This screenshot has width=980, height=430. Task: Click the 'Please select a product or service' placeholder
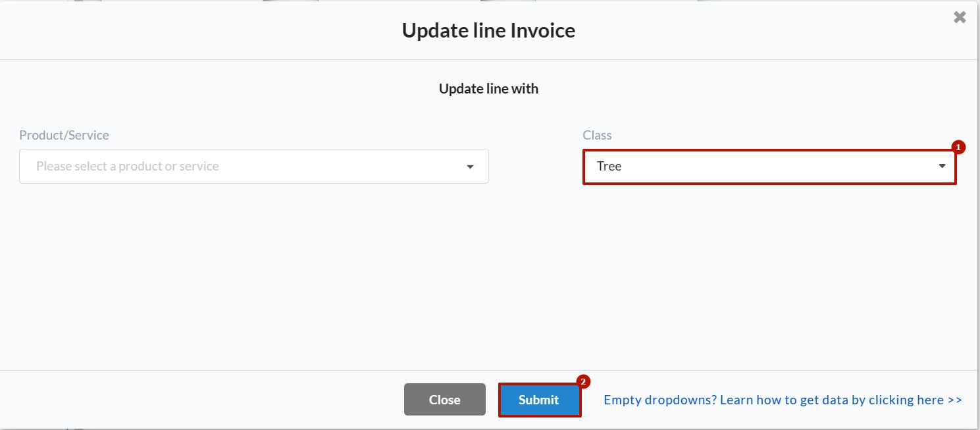[x=128, y=167]
